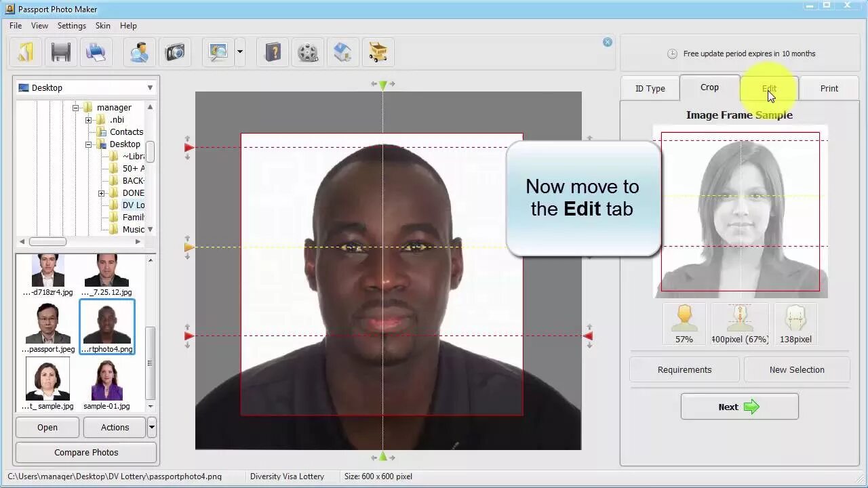
Task: Select the ~Libra folder in tree
Action: [x=134, y=157]
